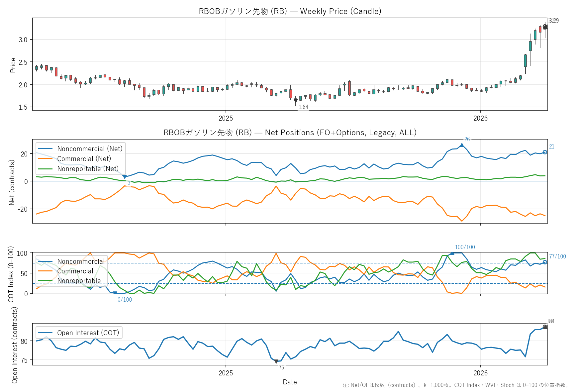
Task: Click the COT Index 100/100 peak marker
Action: tap(452, 253)
